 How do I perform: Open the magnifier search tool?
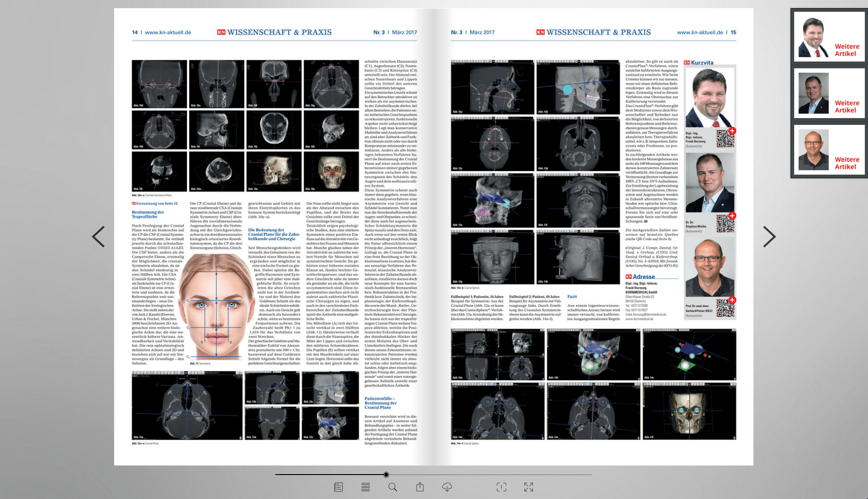click(393, 487)
